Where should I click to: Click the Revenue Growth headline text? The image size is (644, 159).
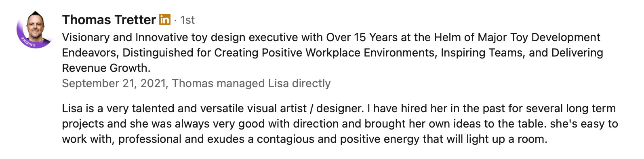pyautogui.click(x=106, y=68)
